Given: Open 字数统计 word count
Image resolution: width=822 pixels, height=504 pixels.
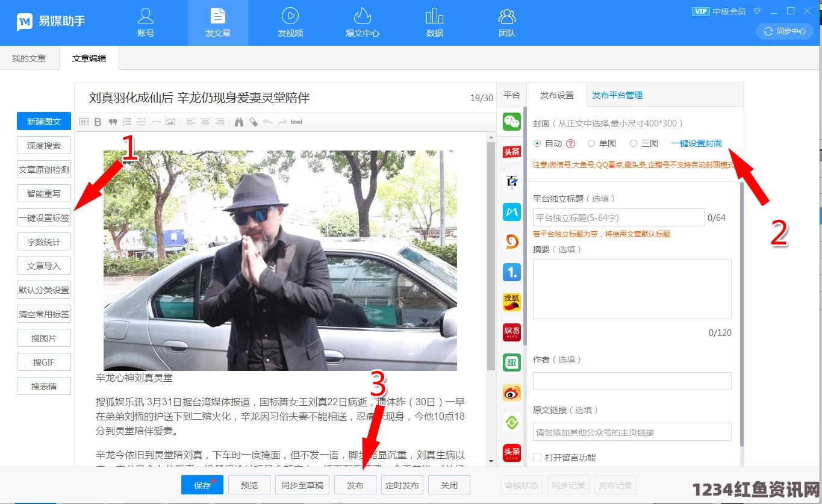Looking at the screenshot, I should click(x=44, y=241).
